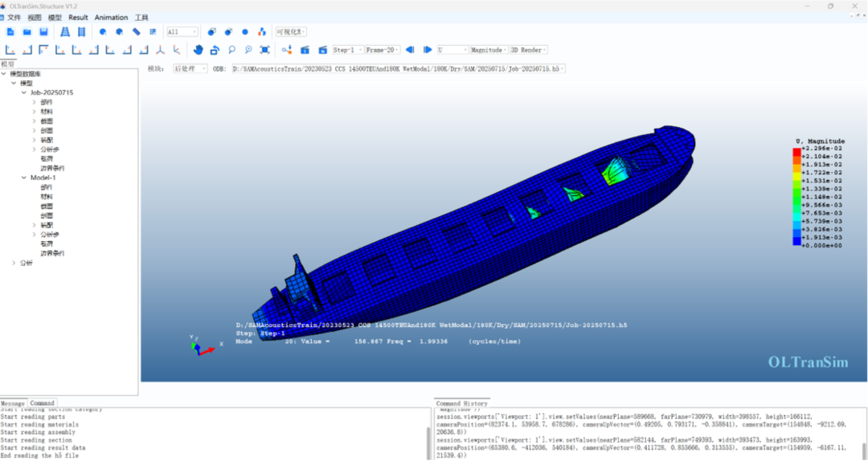
Task: Click the new file icon
Action: point(10,32)
